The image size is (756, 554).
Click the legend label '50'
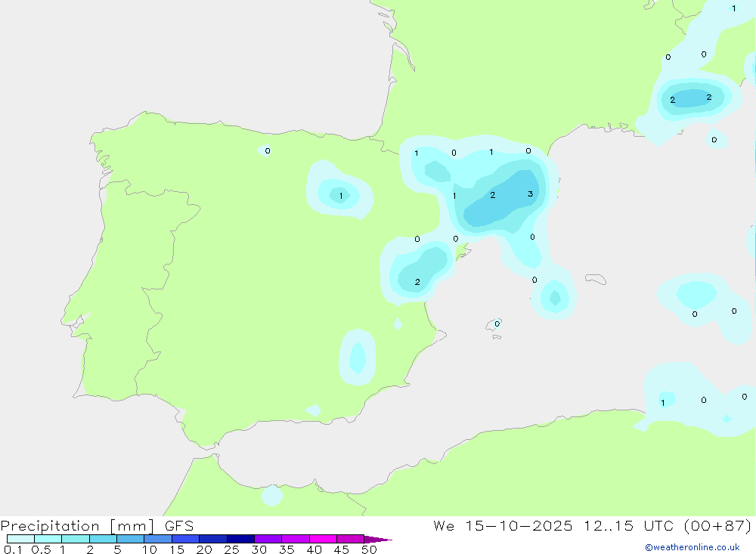pos(369,549)
